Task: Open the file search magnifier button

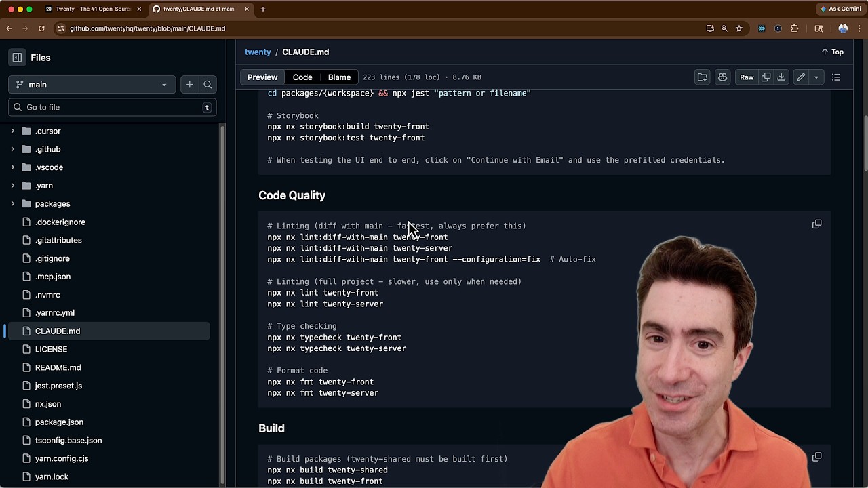Action: (x=208, y=85)
